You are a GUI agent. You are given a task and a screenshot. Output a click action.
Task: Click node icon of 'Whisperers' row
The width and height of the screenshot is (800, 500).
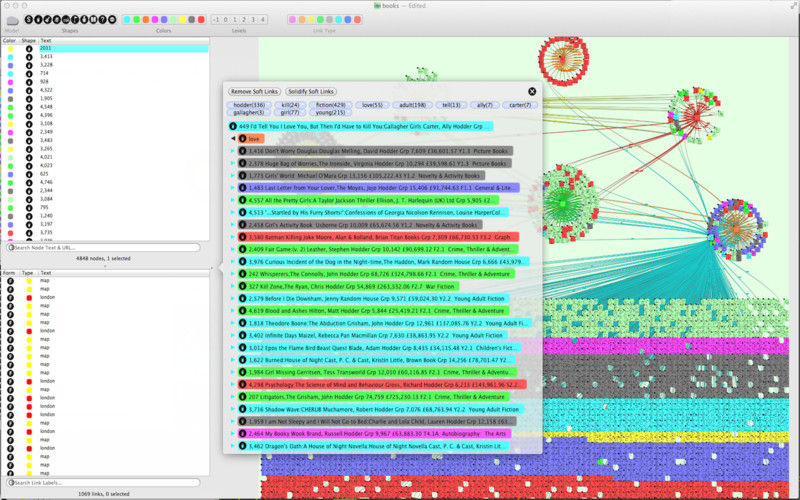coord(242,274)
